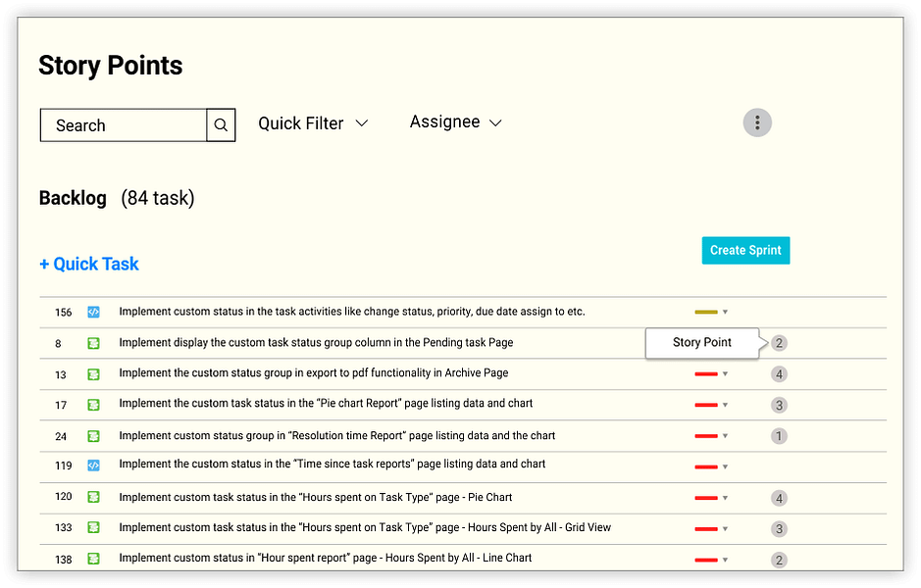Click the green task-type icon of task 13
This screenshot has width=921, height=588.
93,374
